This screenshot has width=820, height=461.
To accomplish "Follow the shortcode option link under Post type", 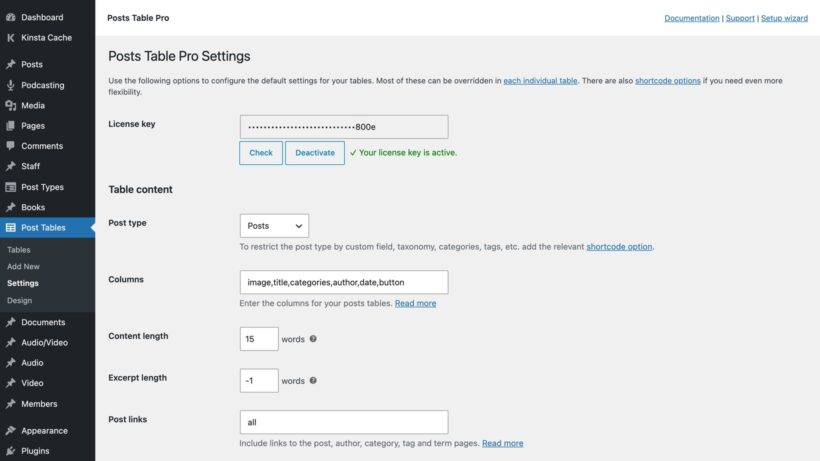I will (x=619, y=247).
